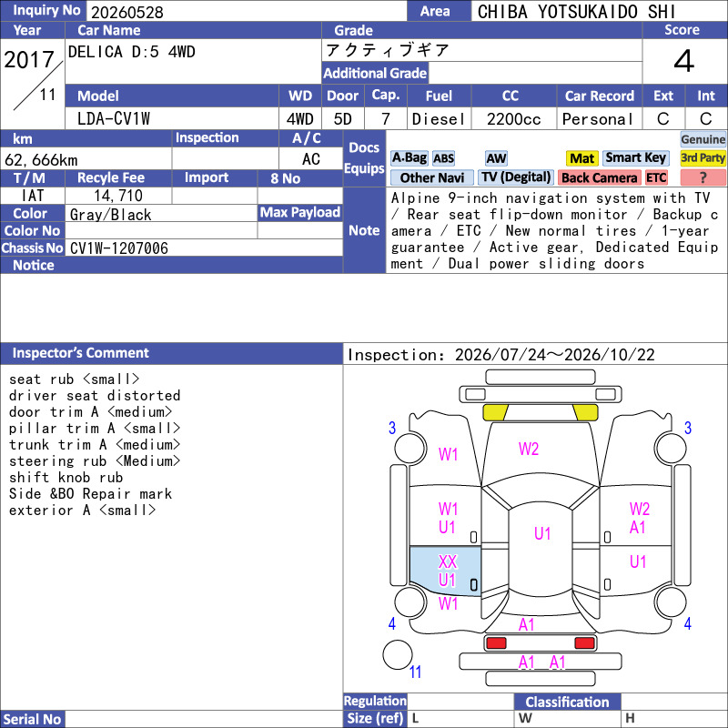Click the Max Payload label
The width and height of the screenshot is (728, 728).
pyautogui.click(x=300, y=212)
